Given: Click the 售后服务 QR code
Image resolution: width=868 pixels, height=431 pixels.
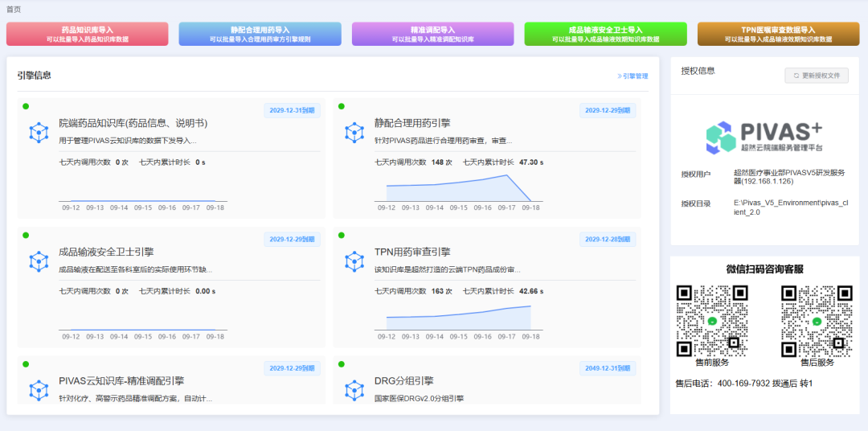Looking at the screenshot, I should (817, 321).
